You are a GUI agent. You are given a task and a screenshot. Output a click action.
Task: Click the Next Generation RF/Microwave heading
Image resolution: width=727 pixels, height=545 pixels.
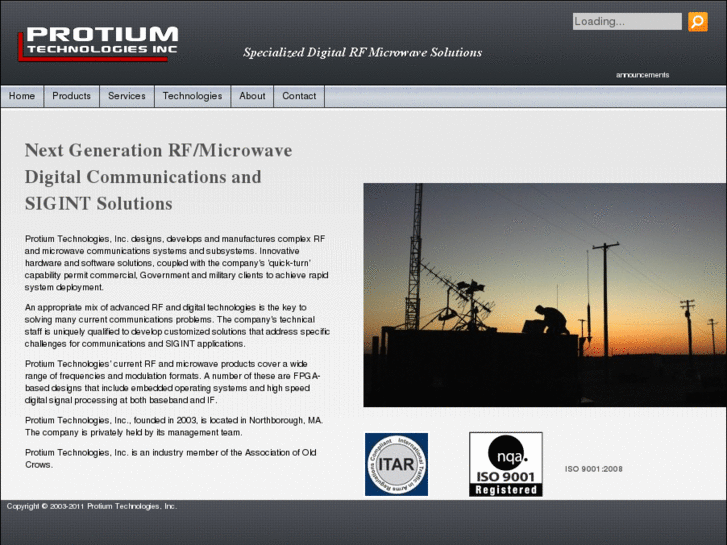159,177
